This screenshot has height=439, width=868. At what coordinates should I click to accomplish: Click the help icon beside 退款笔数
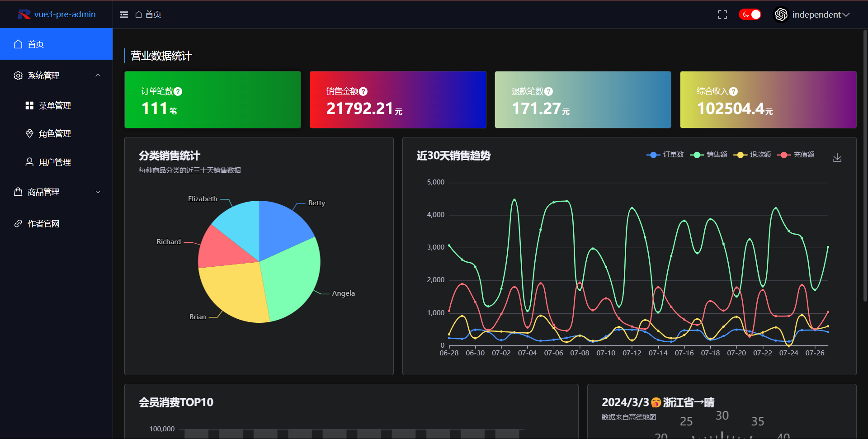tap(548, 91)
